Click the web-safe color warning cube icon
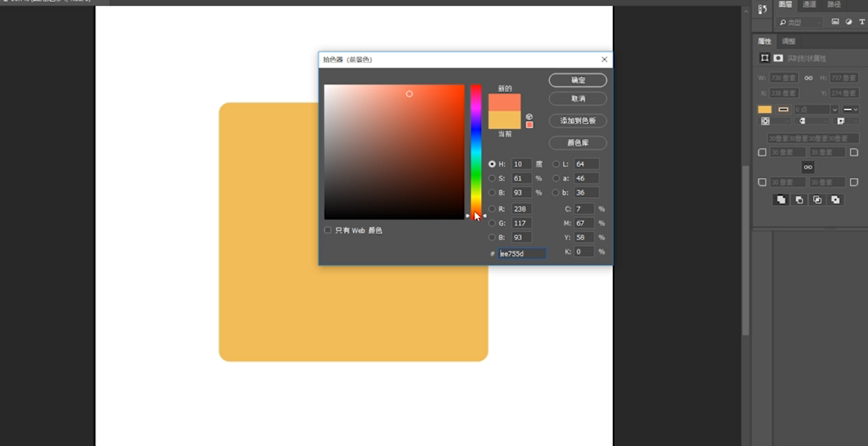This screenshot has height=446, width=868. coord(530,117)
